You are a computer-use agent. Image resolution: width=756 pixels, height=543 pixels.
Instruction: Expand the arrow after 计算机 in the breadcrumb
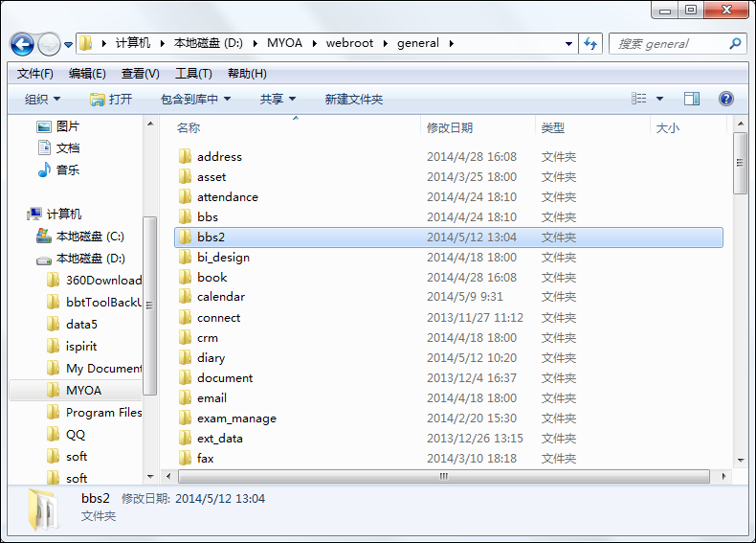(163, 43)
